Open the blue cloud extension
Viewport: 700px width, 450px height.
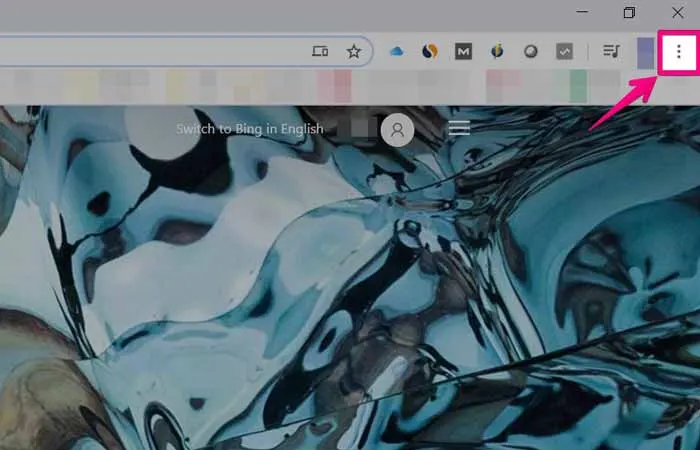tap(396, 52)
